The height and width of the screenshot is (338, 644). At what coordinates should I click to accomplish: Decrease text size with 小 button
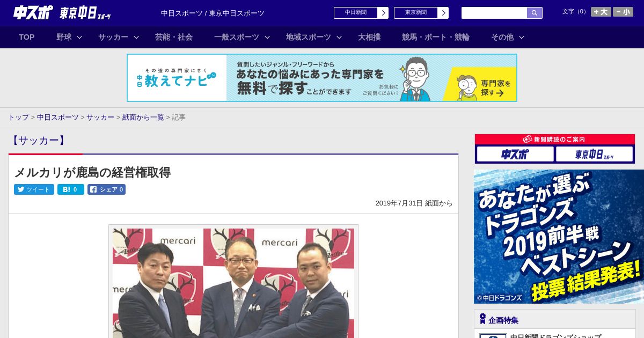pos(623,12)
